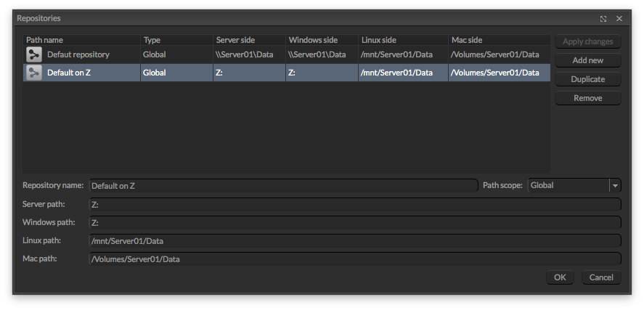Click the Server side column header
Screen dimensions: 644x310
point(249,40)
